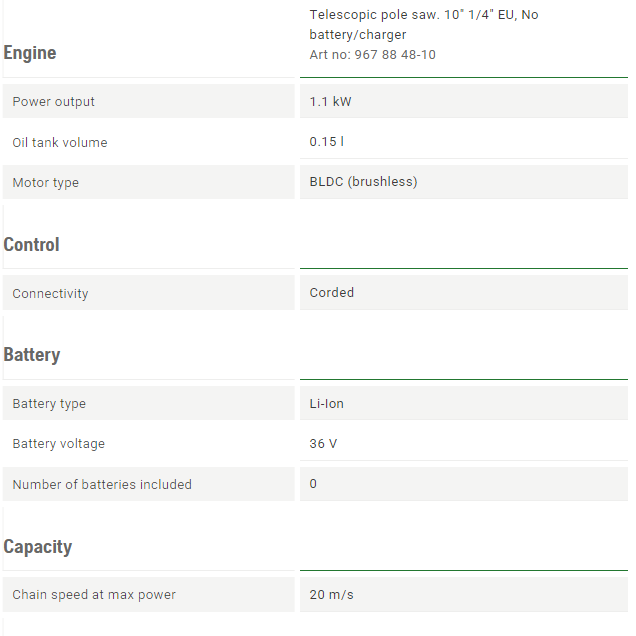Click the Power output label

pos(54,101)
